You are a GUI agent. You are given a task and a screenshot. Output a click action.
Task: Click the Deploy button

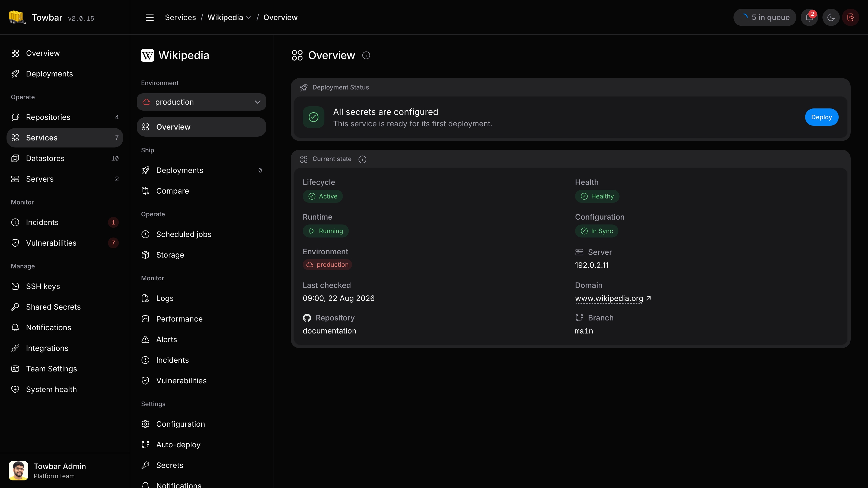point(822,117)
